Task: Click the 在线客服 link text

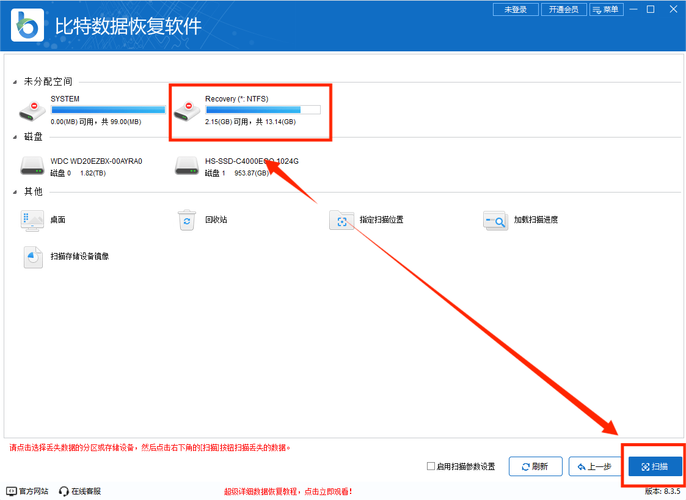Action: coord(86,491)
